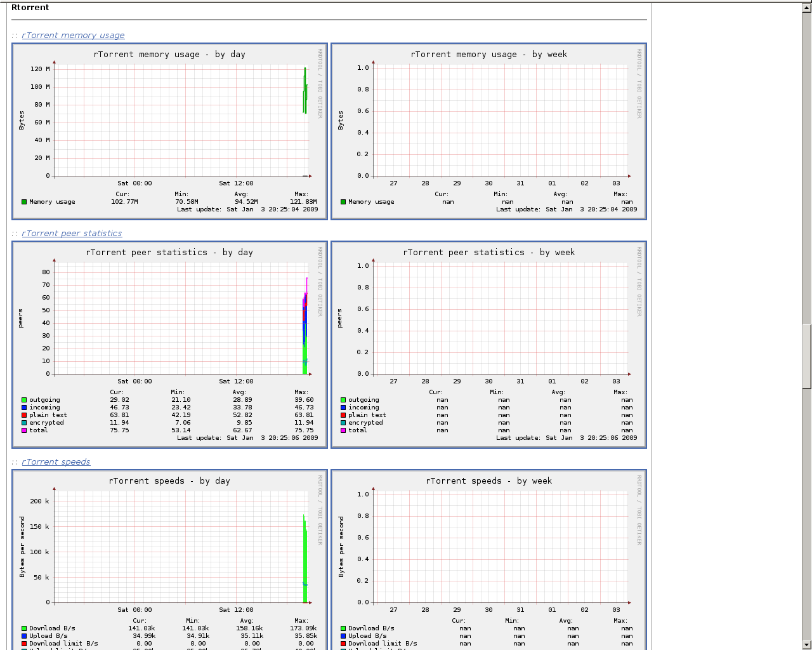Open the rTorrent peer statistics link
The height and width of the screenshot is (650, 812).
click(x=72, y=234)
